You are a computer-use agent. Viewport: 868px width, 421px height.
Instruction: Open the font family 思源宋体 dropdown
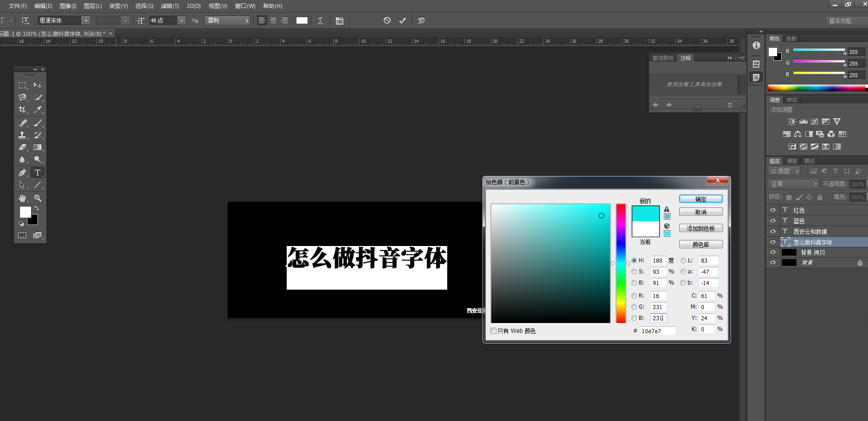(x=86, y=20)
